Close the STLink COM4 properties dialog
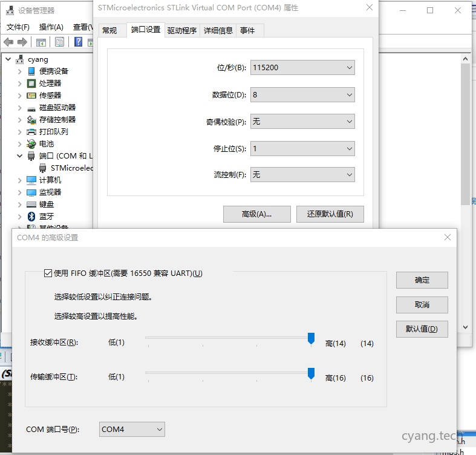Viewport: 476px width, 455px height. [x=370, y=7]
